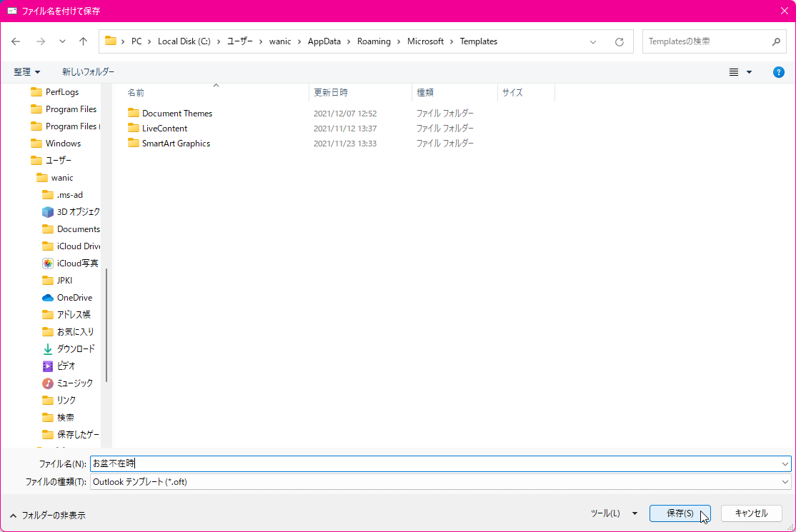
Task: Click the 3D オブジェクト cube icon
Action: click(x=48, y=212)
